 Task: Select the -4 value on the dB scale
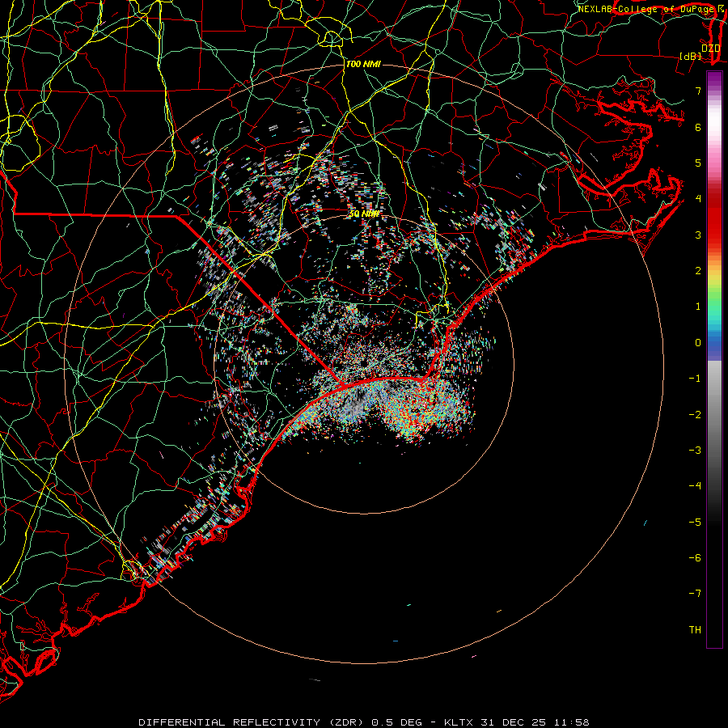695,486
